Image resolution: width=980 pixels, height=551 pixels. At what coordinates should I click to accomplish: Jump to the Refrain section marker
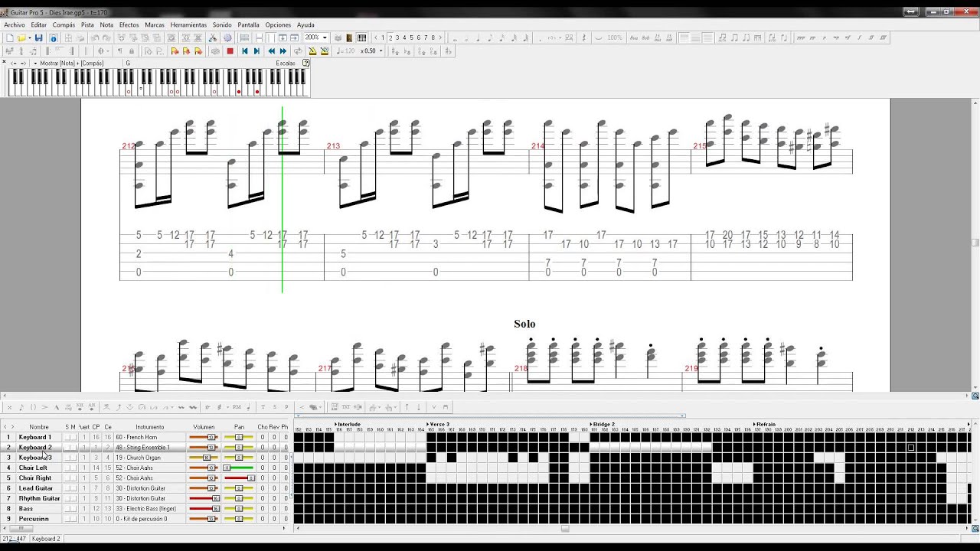[x=765, y=424]
